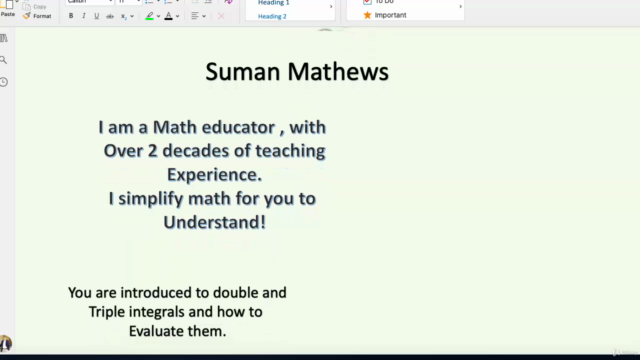
Task: Click the 'Experience.' text
Action: click(214, 175)
